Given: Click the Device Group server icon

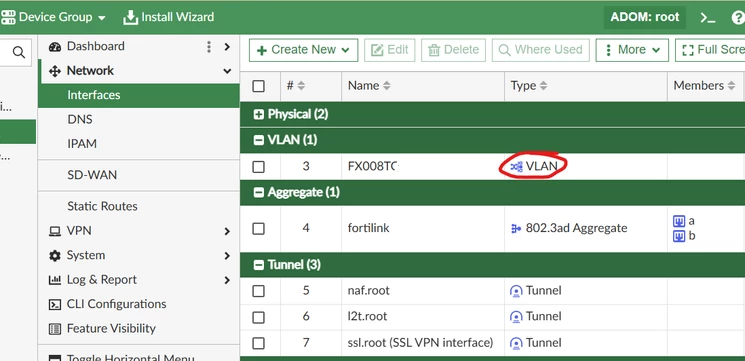Looking at the screenshot, I should click(x=8, y=17).
